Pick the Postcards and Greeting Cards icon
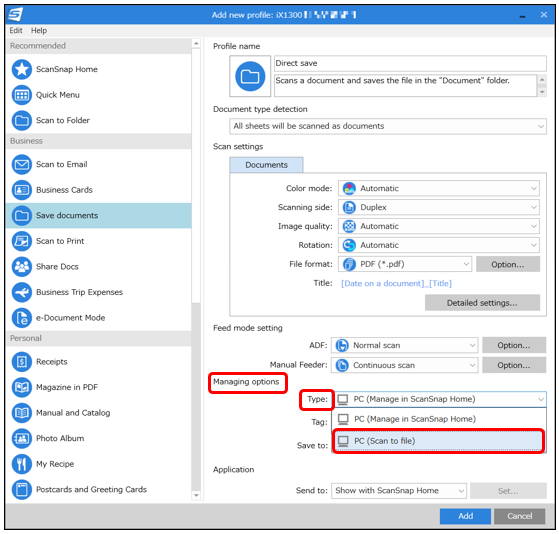The height and width of the screenshot is (534, 559). click(x=22, y=489)
